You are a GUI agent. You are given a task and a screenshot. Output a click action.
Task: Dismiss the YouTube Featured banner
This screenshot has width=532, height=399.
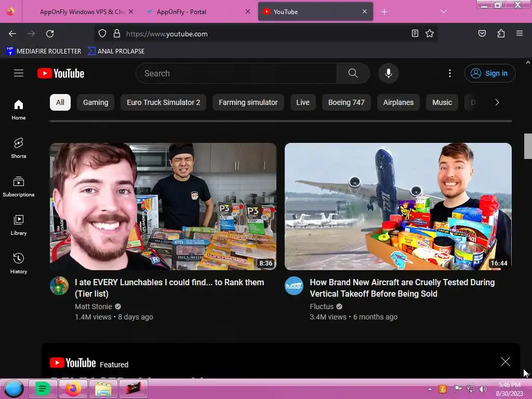click(505, 362)
